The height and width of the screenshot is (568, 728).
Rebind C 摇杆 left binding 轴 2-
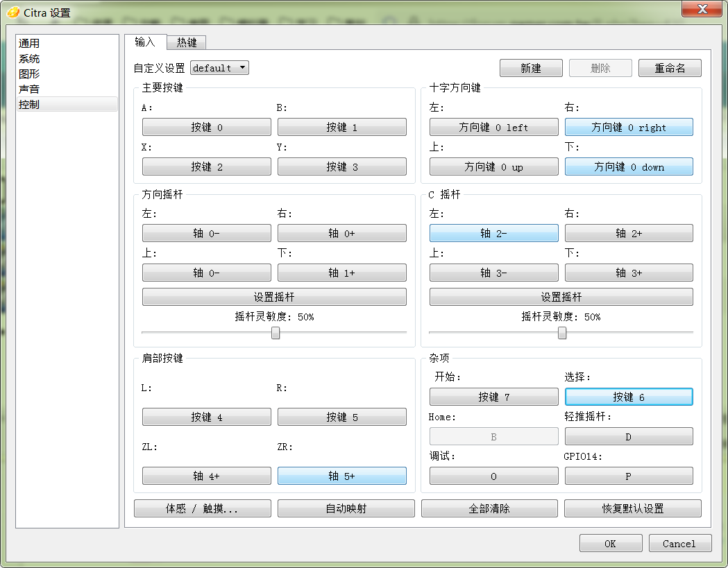pos(493,233)
